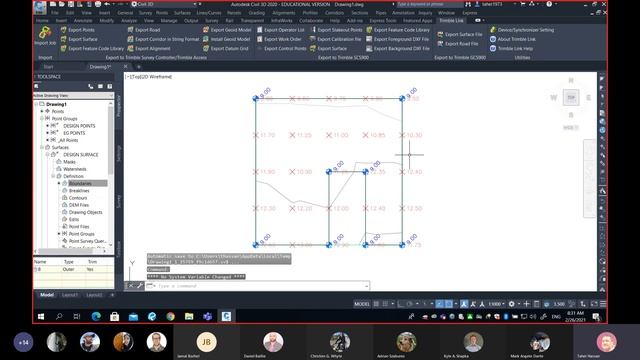The width and height of the screenshot is (640, 360).
Task: Open Device/Synchronizer Setting
Action: coord(522,30)
